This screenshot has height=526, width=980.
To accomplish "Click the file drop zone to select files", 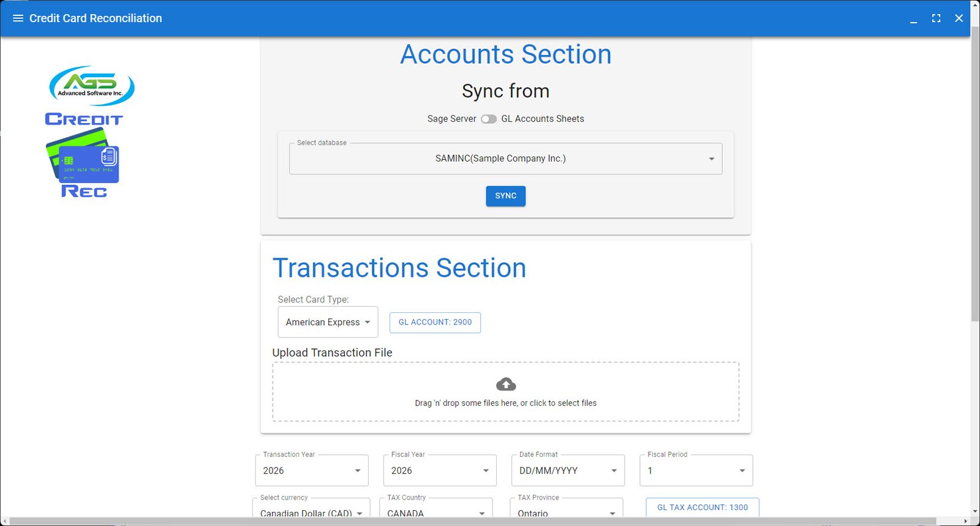I will (506, 392).
